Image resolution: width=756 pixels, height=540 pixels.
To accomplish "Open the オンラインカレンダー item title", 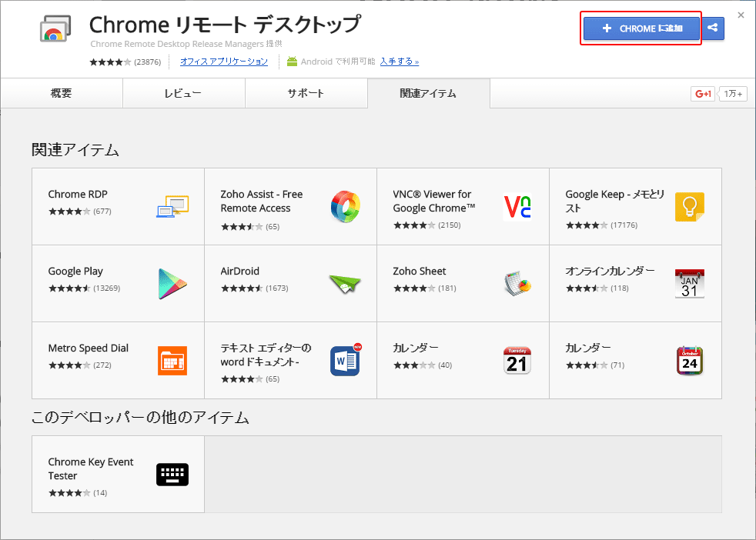I will point(610,272).
